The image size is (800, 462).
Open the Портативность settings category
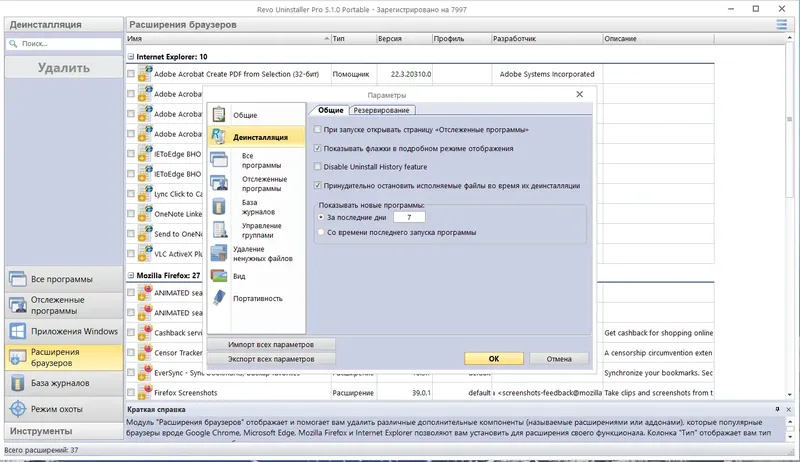pos(256,298)
